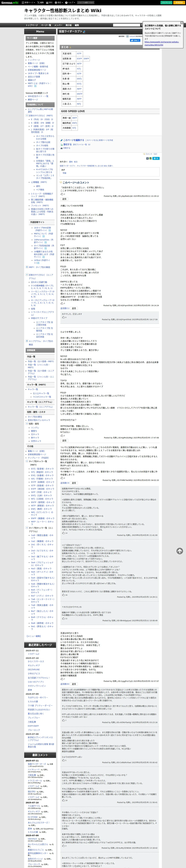This screenshot has height=868, width=186.
Task: Close the 自己啓発 notice popup
Action: pyautogui.click(x=182, y=23)
